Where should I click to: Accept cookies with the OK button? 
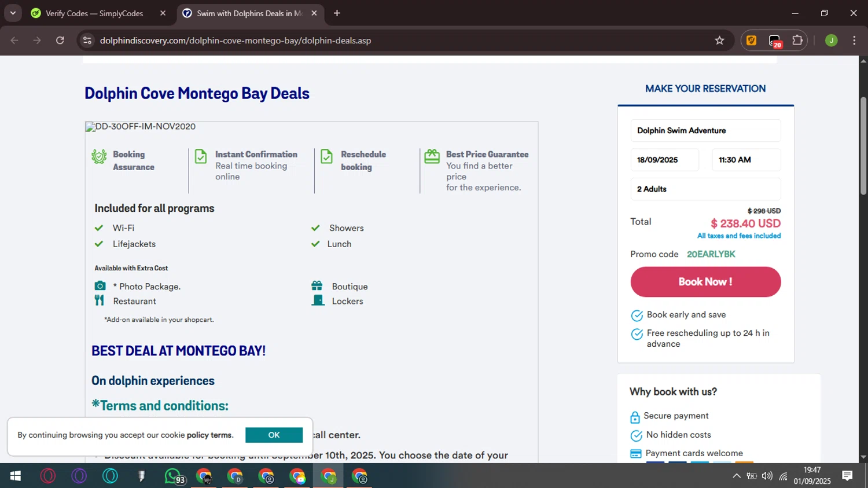tap(274, 435)
